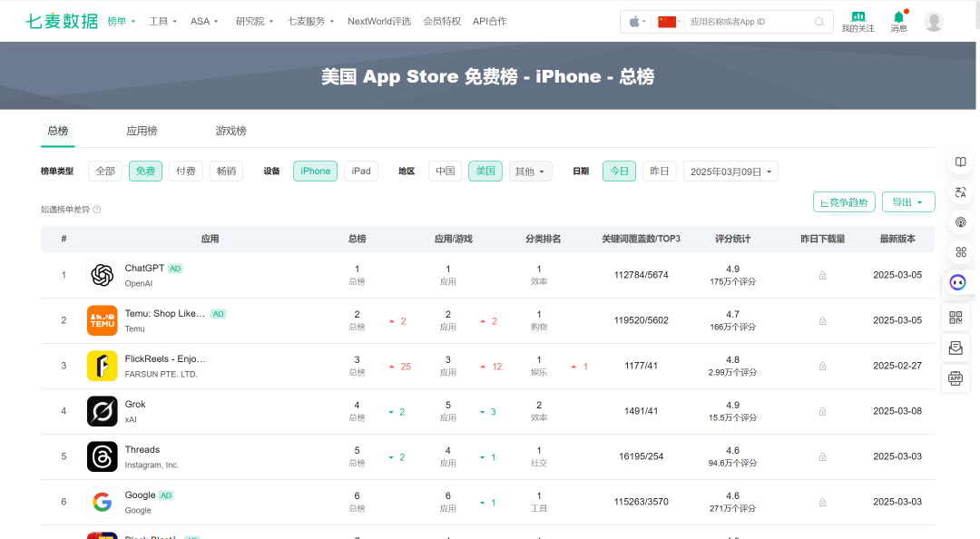Open the purple chat assistant icon
This screenshot has height=539, width=980.
click(x=957, y=282)
